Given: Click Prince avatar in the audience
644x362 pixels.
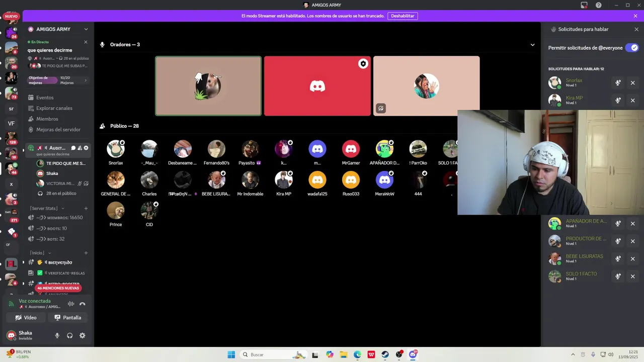Looking at the screenshot, I should pyautogui.click(x=116, y=210).
